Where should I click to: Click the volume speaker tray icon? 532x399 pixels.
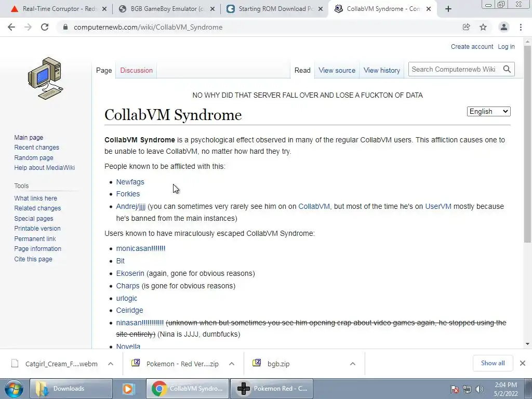480,389
